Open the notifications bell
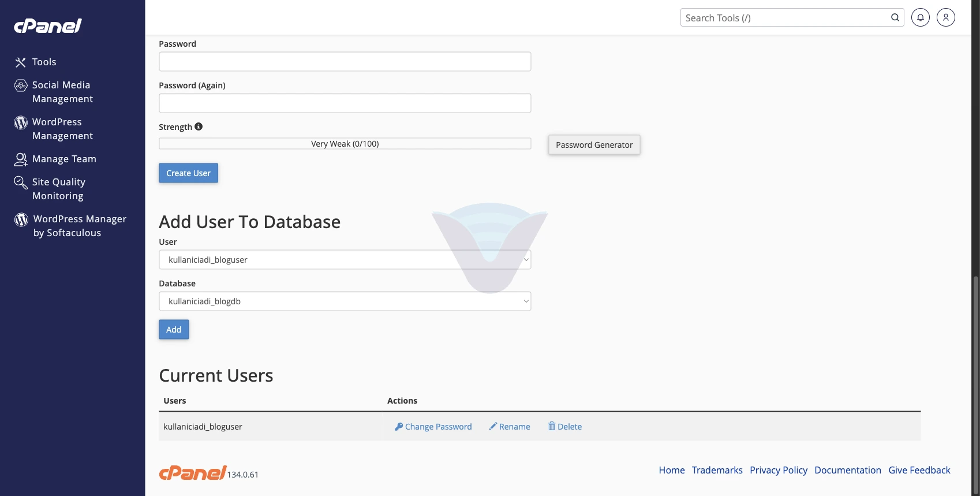This screenshot has width=980, height=496. point(921,17)
